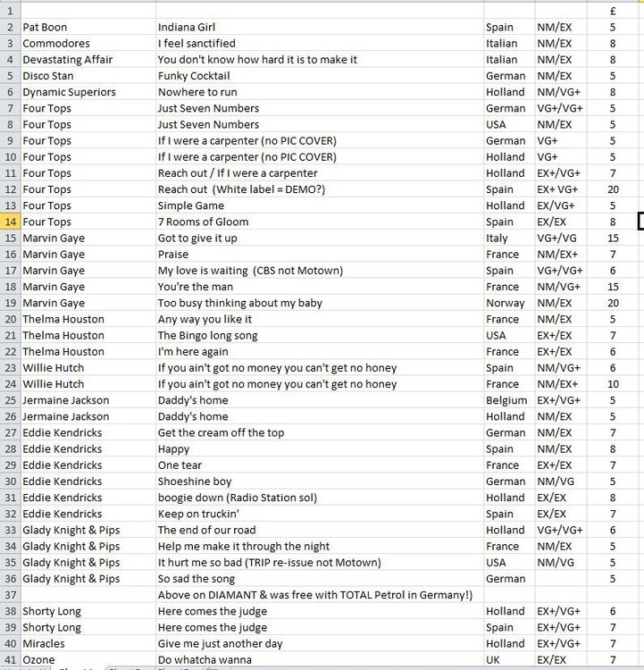
Task: Select the Praise title cell
Action: [x=320, y=255]
